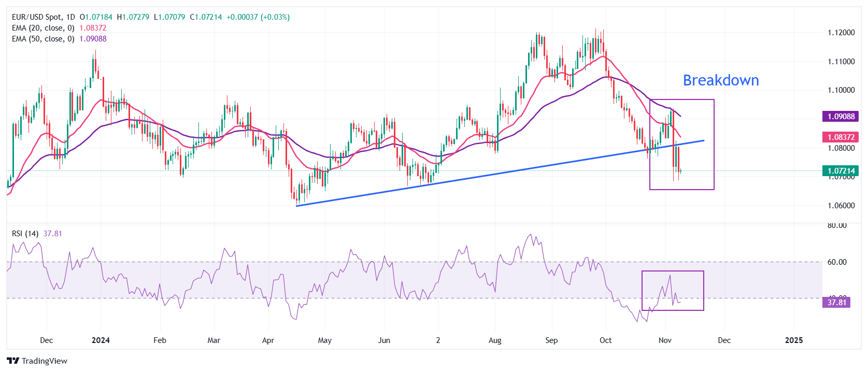
Task: Click the Oct label on time axis
Action: coord(605,340)
